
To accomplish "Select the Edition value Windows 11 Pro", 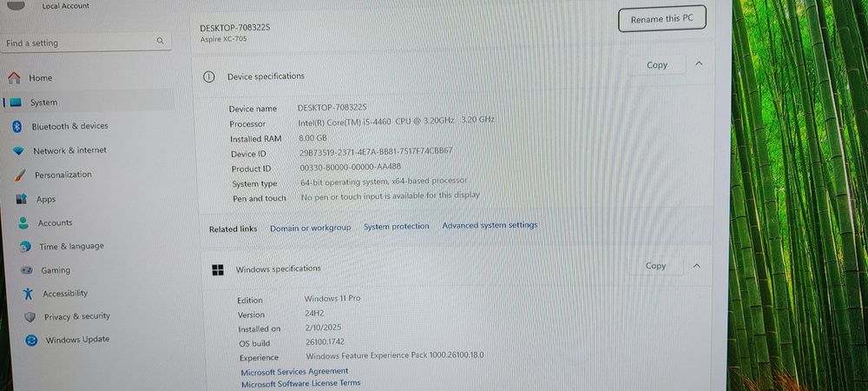I will pyautogui.click(x=332, y=299).
